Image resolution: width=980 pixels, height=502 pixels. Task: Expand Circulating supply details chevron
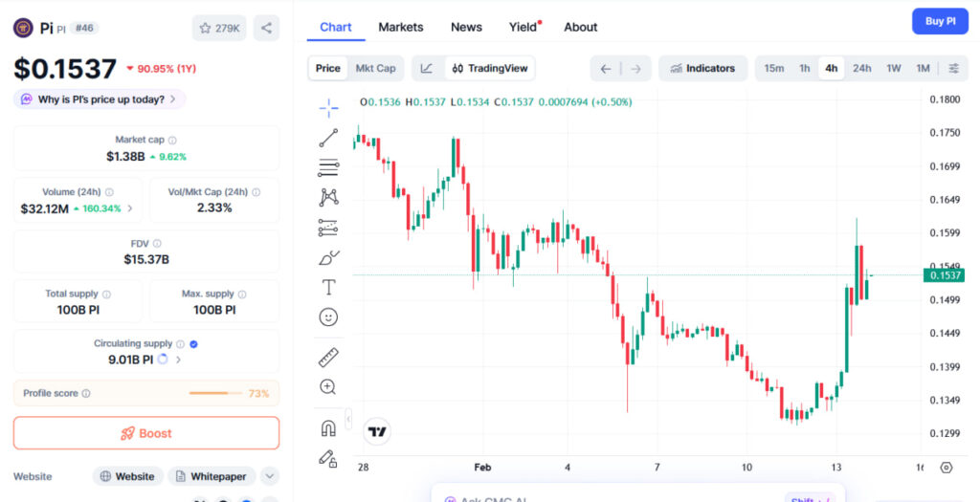179,360
